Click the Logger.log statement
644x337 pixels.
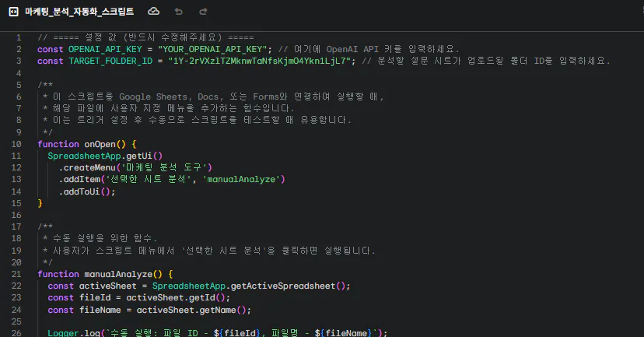(218, 333)
